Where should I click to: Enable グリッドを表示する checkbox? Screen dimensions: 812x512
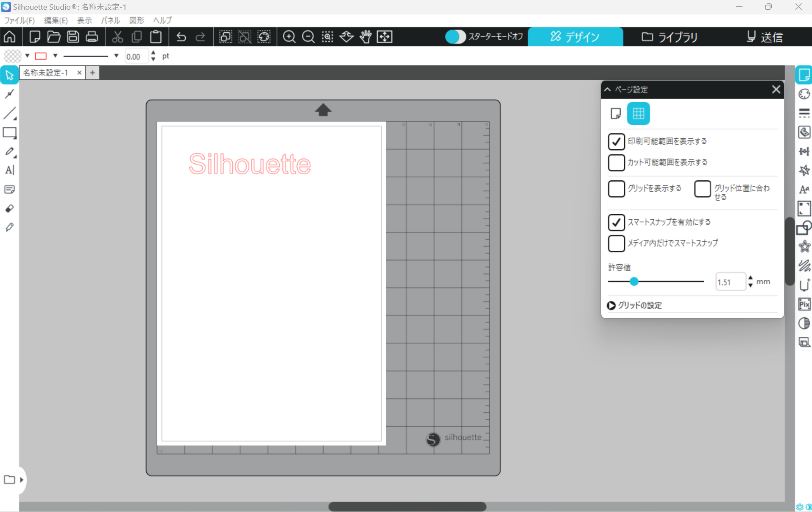click(616, 189)
